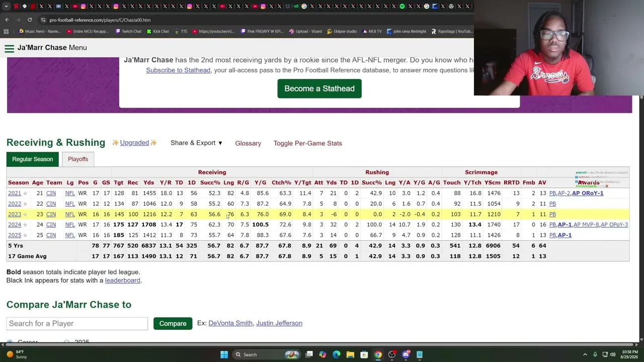
Task: Select the '1708' Yds cell in 2024 row
Action: point(148,225)
